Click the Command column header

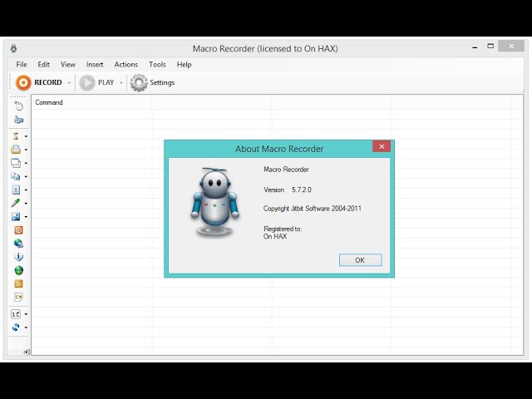click(x=49, y=102)
